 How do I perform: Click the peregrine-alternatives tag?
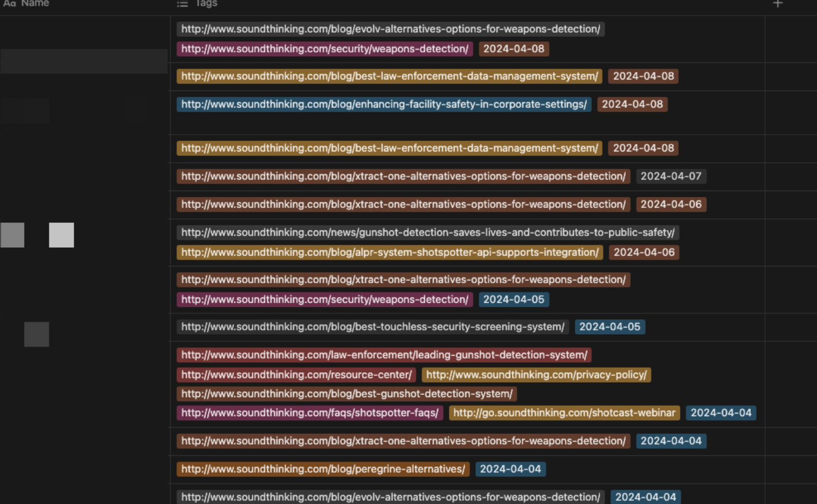pyautogui.click(x=323, y=469)
